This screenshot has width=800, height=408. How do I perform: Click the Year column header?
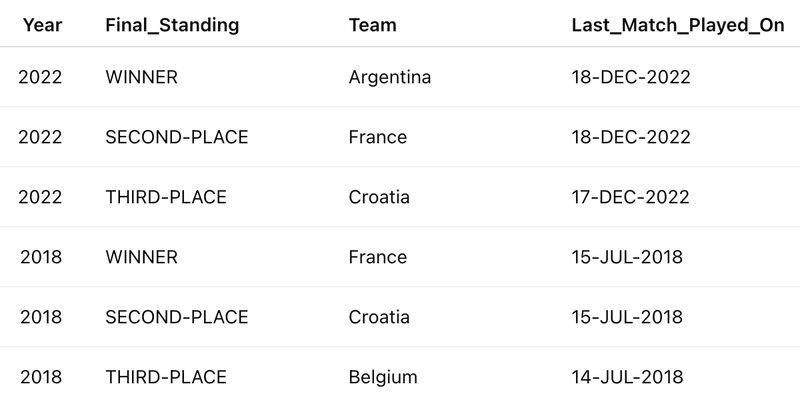point(42,25)
